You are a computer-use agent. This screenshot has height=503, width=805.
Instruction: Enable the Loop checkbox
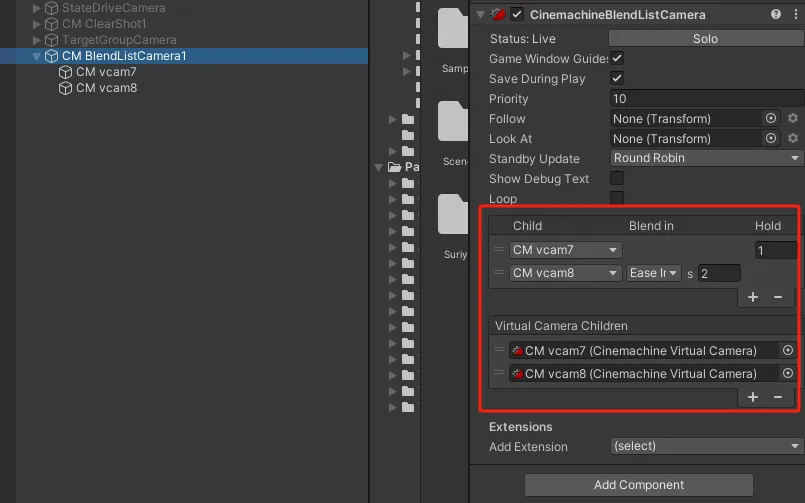[x=617, y=198]
